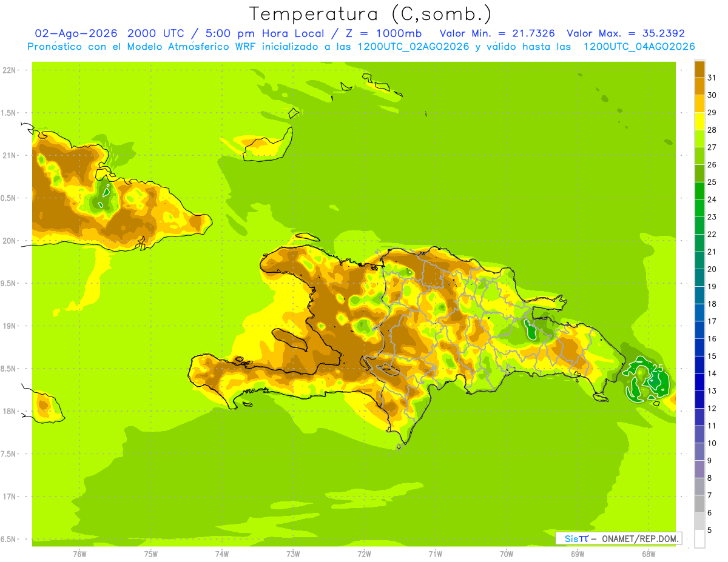Click the "70W" longitude axis label

pyautogui.click(x=507, y=554)
